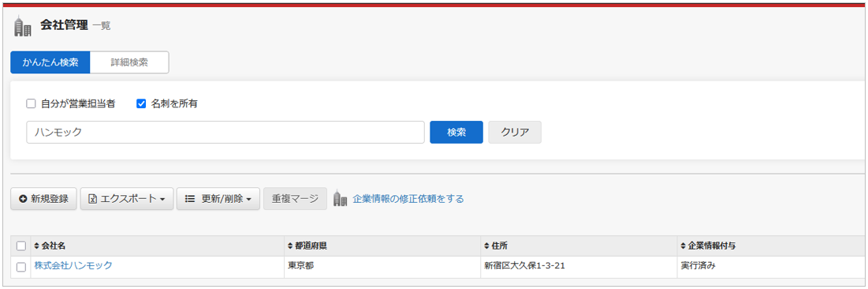Select the 株式会社ハンモック row checkbox
Viewport: 868px width, 289px height.
(21, 267)
